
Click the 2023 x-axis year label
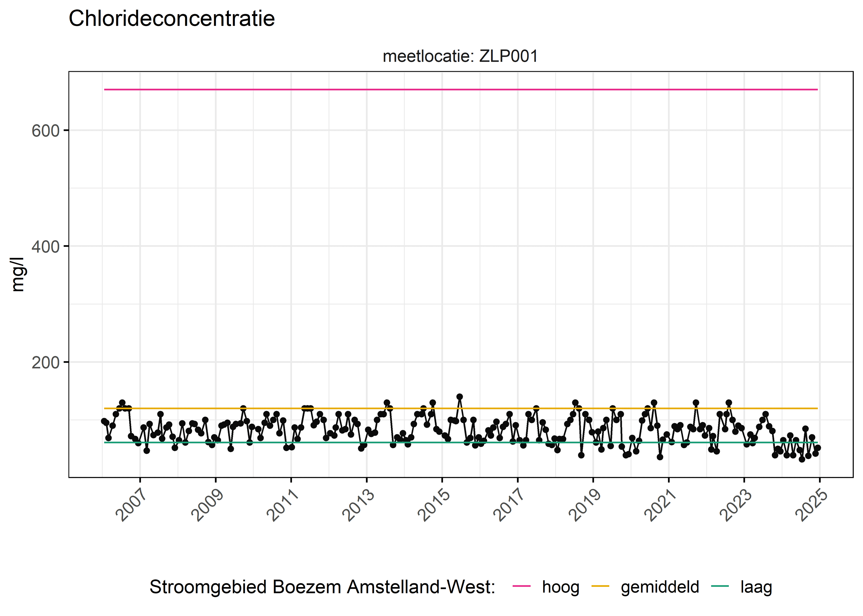coord(736,505)
